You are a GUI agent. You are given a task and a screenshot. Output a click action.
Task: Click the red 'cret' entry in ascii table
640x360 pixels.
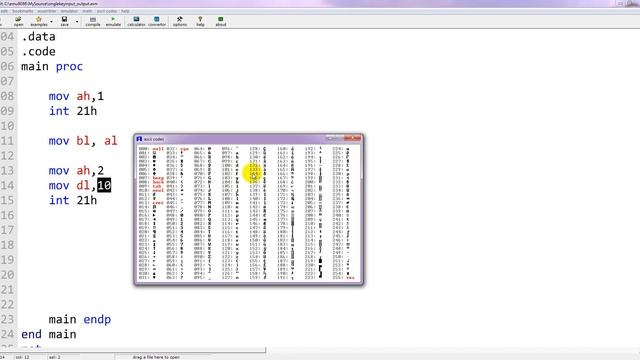pyautogui.click(x=158, y=203)
